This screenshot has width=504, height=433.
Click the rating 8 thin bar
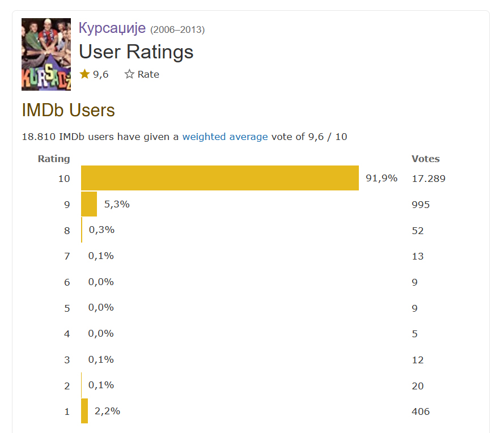82,230
